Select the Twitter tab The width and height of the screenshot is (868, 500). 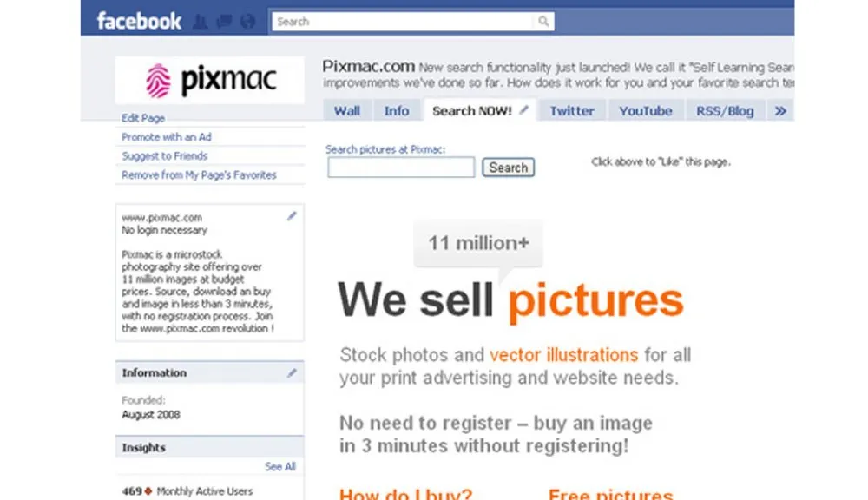572,111
